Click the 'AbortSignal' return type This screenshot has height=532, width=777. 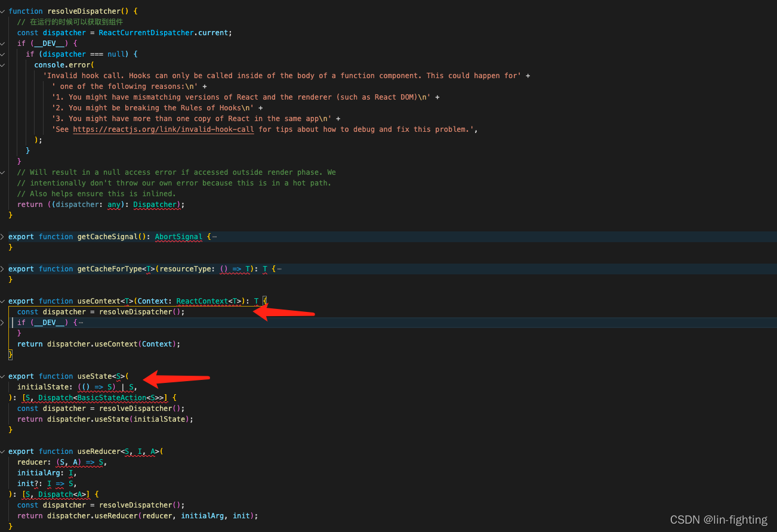click(178, 237)
